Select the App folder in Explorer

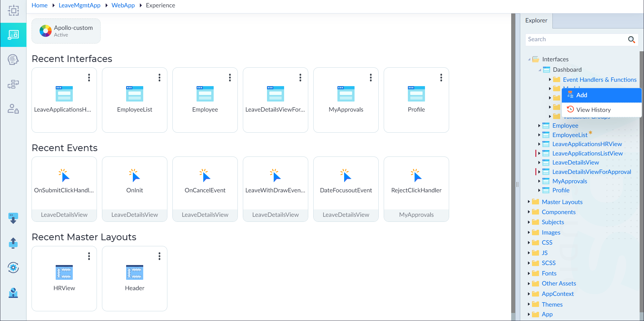547,314
